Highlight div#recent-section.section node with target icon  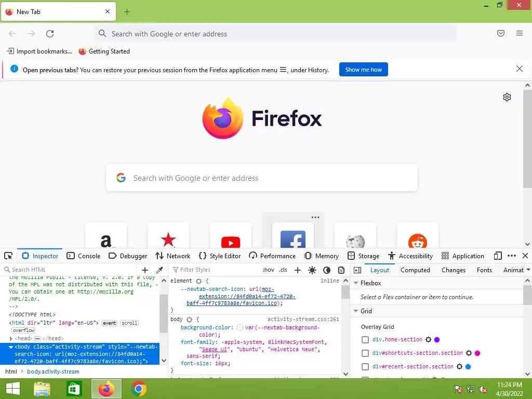pyautogui.click(x=459, y=367)
